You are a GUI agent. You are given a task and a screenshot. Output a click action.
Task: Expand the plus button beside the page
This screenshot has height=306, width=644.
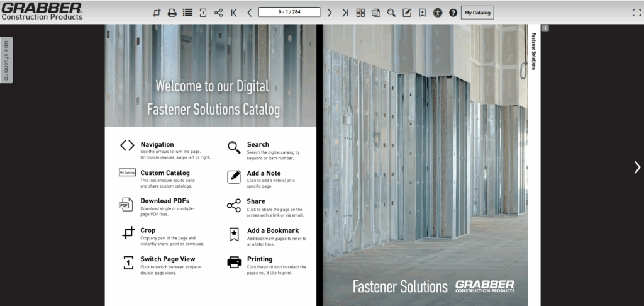pos(545,28)
